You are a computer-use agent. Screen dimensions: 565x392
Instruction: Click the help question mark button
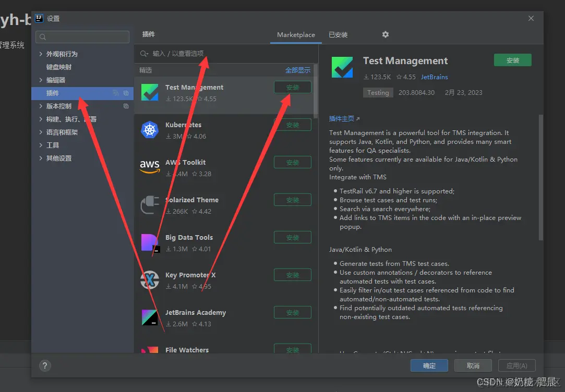coord(45,366)
